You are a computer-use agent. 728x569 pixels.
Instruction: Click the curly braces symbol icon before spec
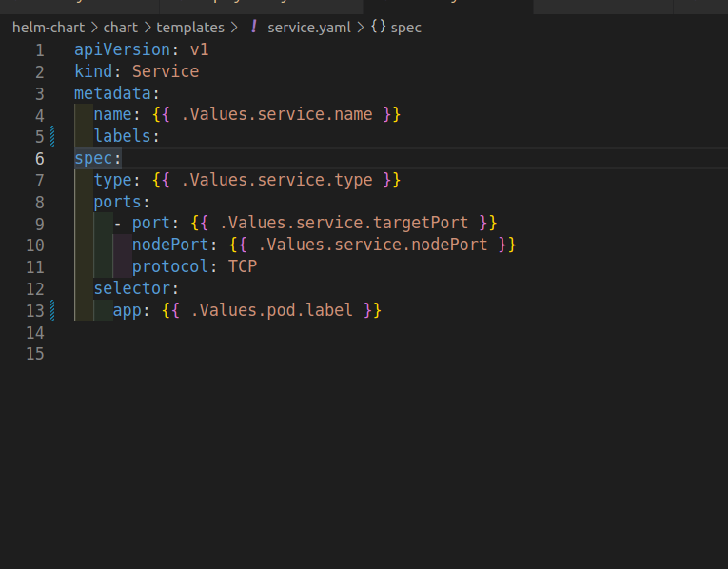[378, 27]
